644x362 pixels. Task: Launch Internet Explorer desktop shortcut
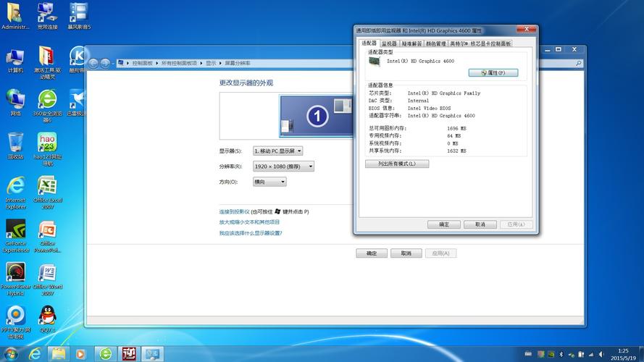[x=15, y=193]
